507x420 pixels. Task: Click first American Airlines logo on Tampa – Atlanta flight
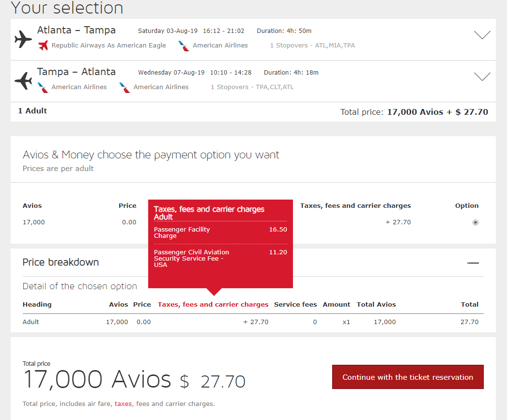coord(43,87)
